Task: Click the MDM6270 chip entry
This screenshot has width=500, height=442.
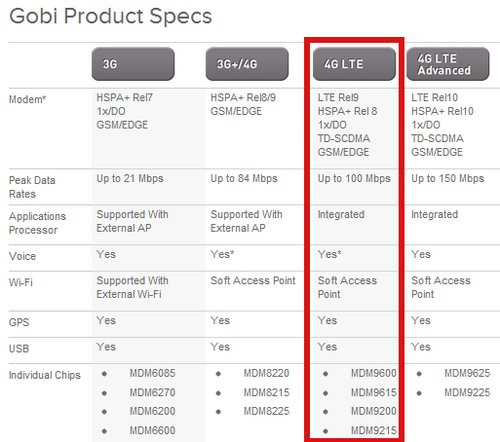Action: click(x=152, y=393)
